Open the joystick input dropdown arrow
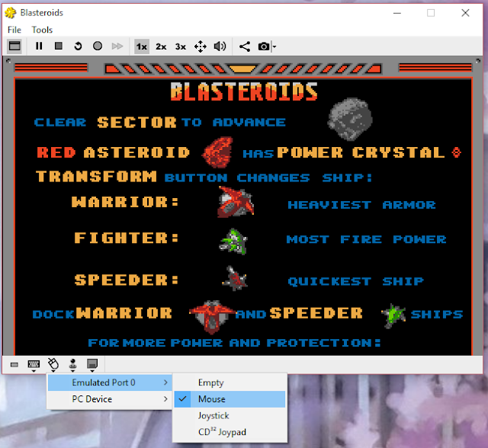 click(73, 371)
